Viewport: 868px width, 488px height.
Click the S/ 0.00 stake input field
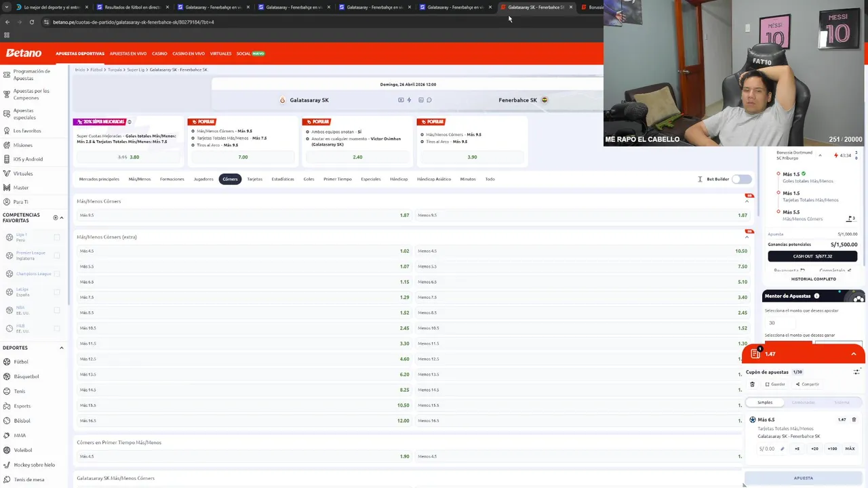coord(772,449)
